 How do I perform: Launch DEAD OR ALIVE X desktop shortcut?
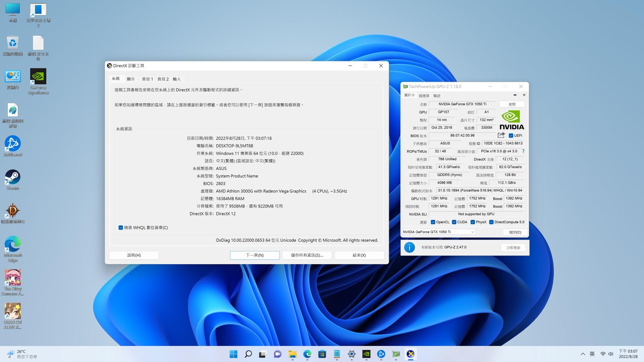click(13, 316)
